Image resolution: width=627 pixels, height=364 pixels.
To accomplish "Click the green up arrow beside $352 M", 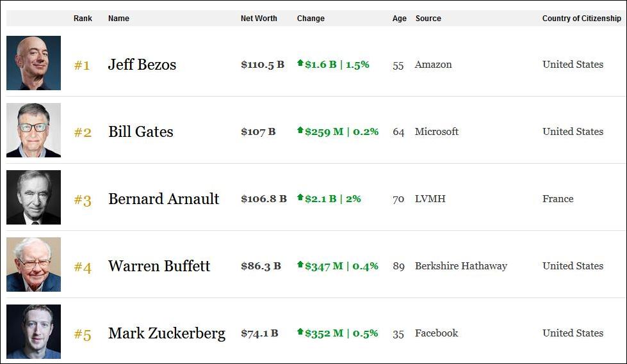I will click(x=300, y=332).
